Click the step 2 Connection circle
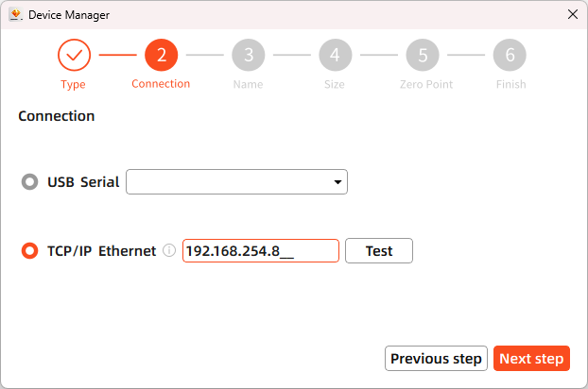Image resolution: width=588 pixels, height=389 pixels. 161,56
